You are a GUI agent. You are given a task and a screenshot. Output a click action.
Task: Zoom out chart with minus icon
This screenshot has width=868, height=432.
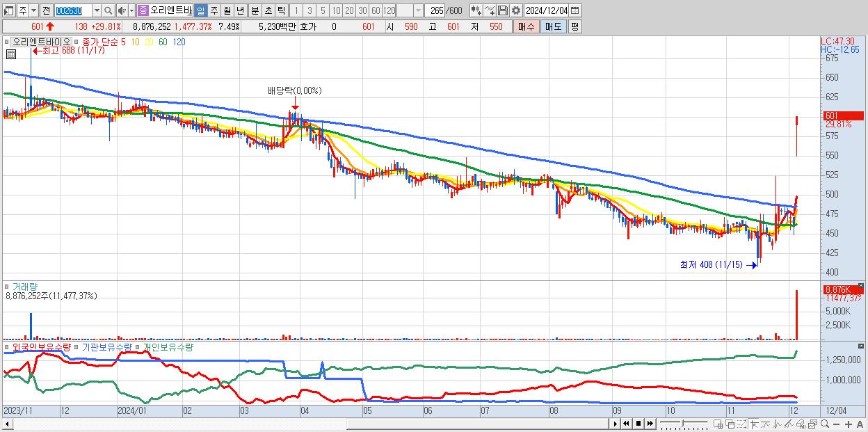tap(836, 424)
